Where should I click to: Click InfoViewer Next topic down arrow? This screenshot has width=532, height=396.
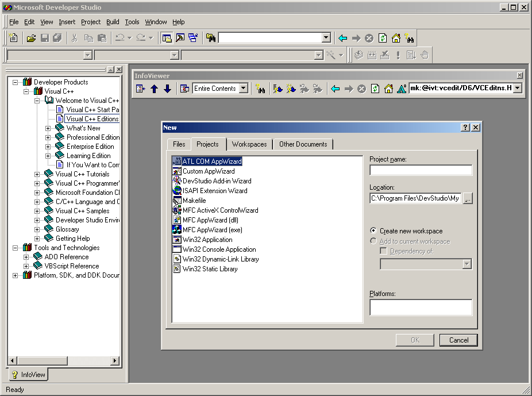coord(167,89)
